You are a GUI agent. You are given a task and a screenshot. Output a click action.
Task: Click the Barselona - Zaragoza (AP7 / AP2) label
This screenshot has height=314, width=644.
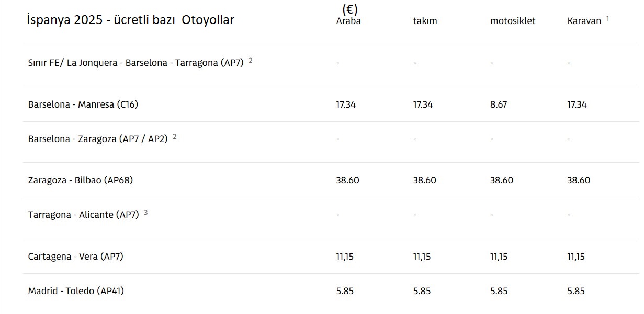coord(98,139)
